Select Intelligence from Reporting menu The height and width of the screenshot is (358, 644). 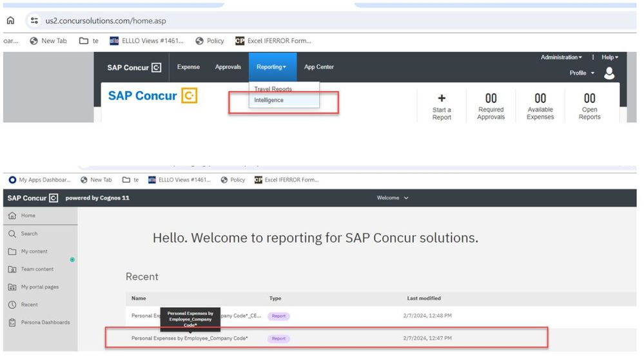(x=269, y=100)
